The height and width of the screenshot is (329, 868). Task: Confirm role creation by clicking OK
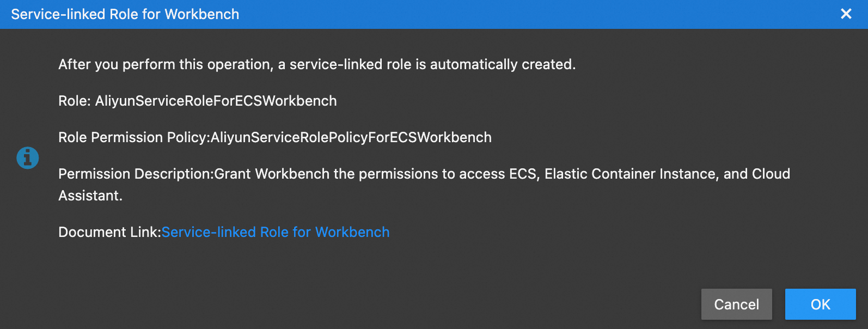[x=821, y=304]
